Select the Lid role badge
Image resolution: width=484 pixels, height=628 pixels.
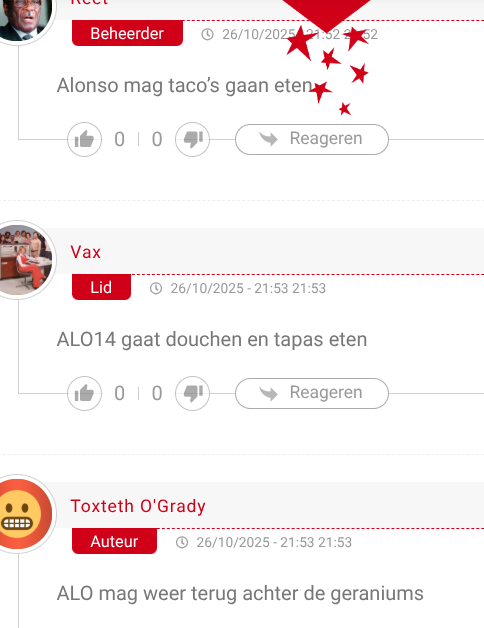click(x=101, y=287)
